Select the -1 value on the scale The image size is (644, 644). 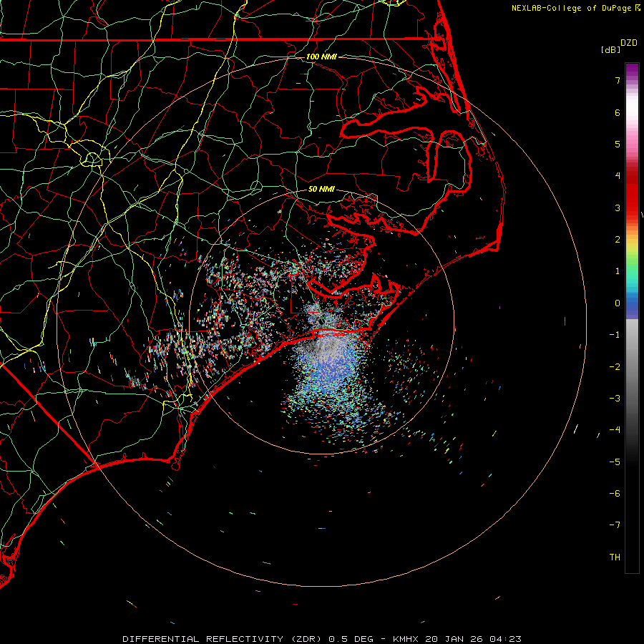[615, 335]
